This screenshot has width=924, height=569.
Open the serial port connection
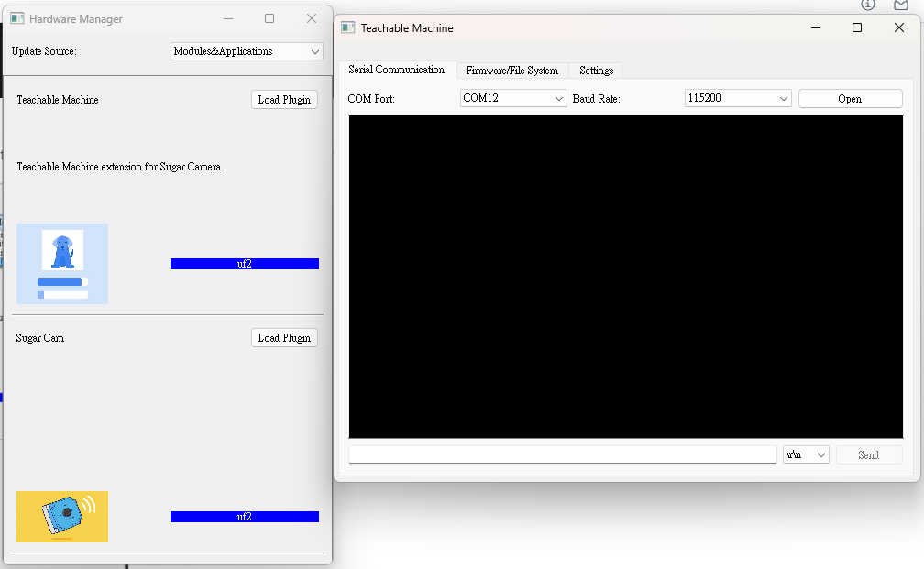pos(851,98)
